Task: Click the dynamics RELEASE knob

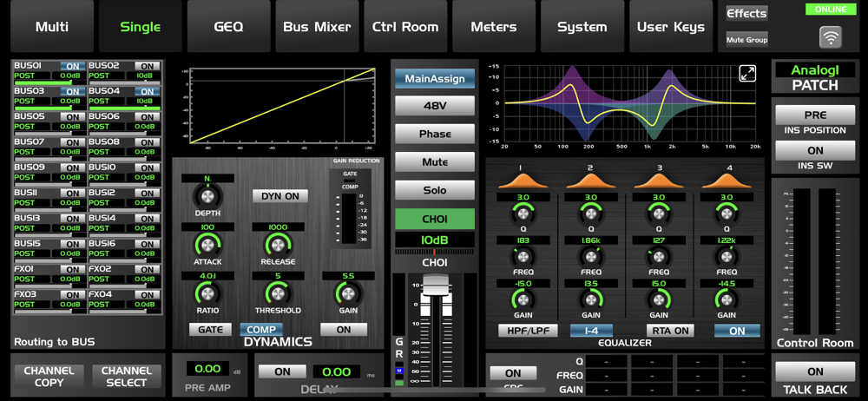Action: [x=278, y=244]
